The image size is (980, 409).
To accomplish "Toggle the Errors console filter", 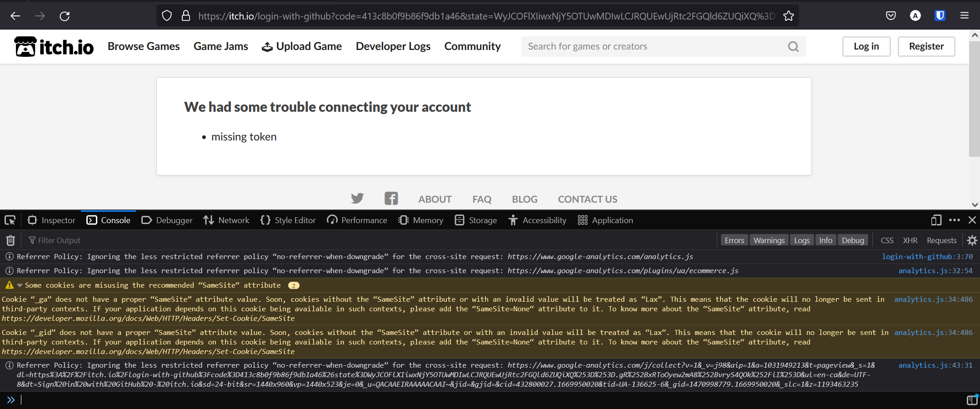I will (734, 240).
